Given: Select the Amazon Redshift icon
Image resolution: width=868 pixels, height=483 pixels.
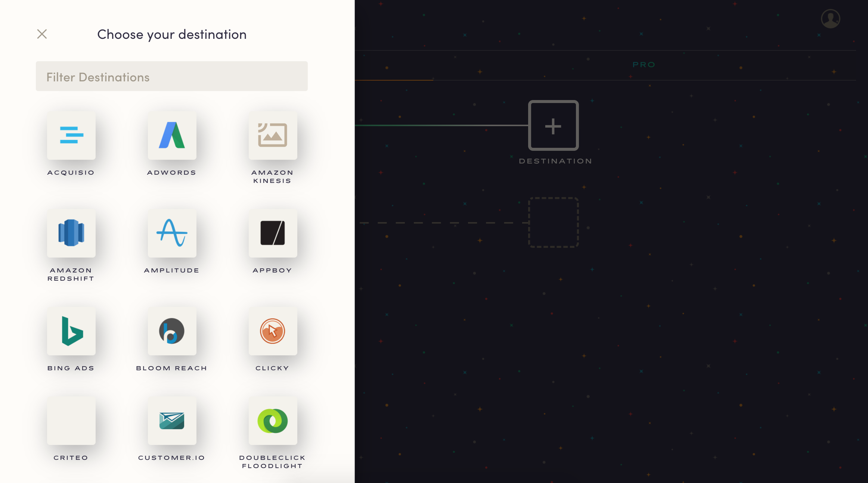Looking at the screenshot, I should (71, 233).
